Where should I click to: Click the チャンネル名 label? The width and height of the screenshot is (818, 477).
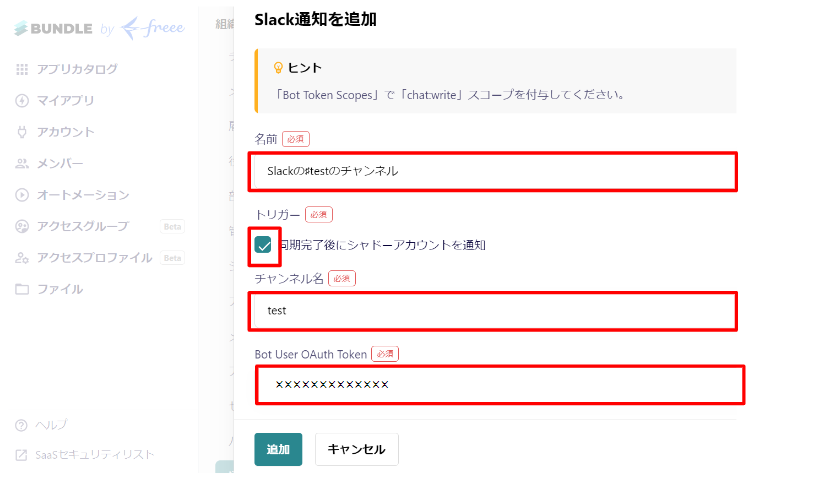point(289,279)
